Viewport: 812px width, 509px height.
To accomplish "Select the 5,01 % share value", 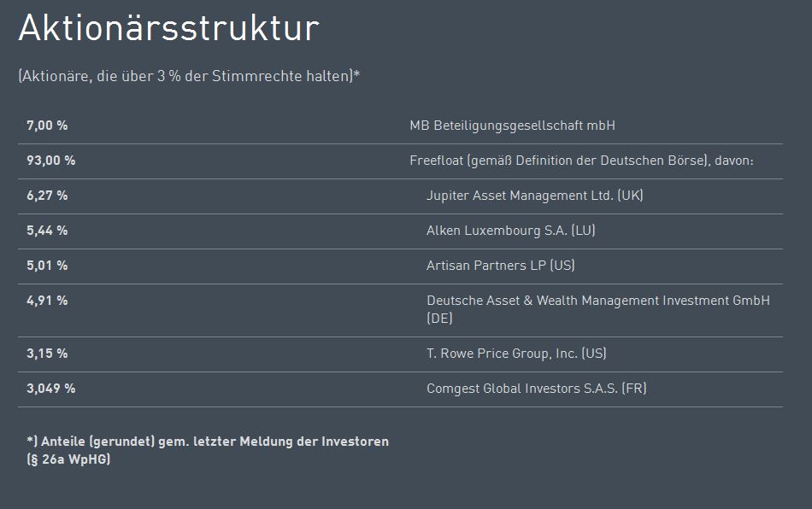I will pyautogui.click(x=47, y=266).
